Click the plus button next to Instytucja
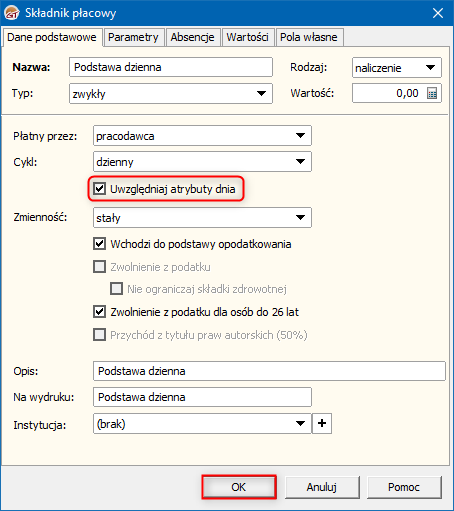Screen dimensions: 454x511 coord(322,423)
